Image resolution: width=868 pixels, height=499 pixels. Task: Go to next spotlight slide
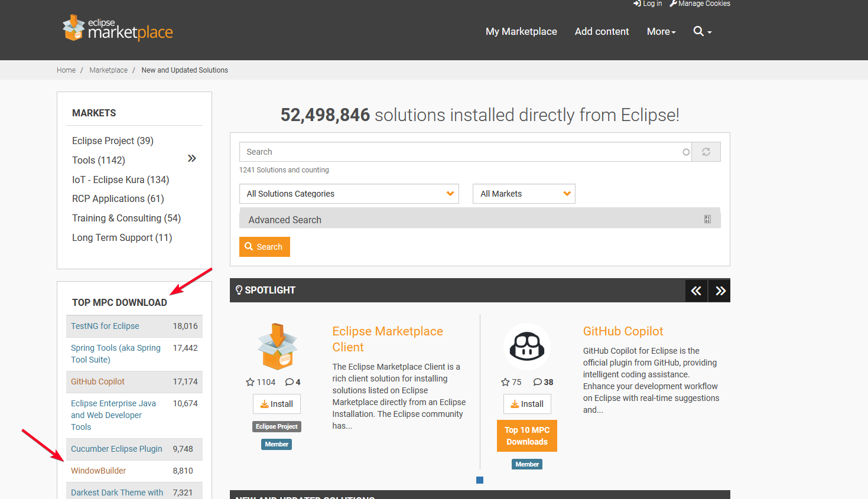click(720, 291)
